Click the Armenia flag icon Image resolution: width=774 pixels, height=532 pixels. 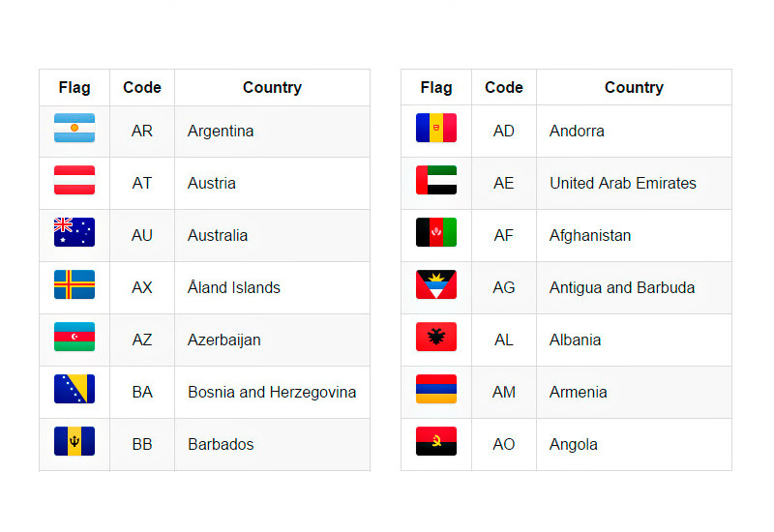click(x=436, y=389)
